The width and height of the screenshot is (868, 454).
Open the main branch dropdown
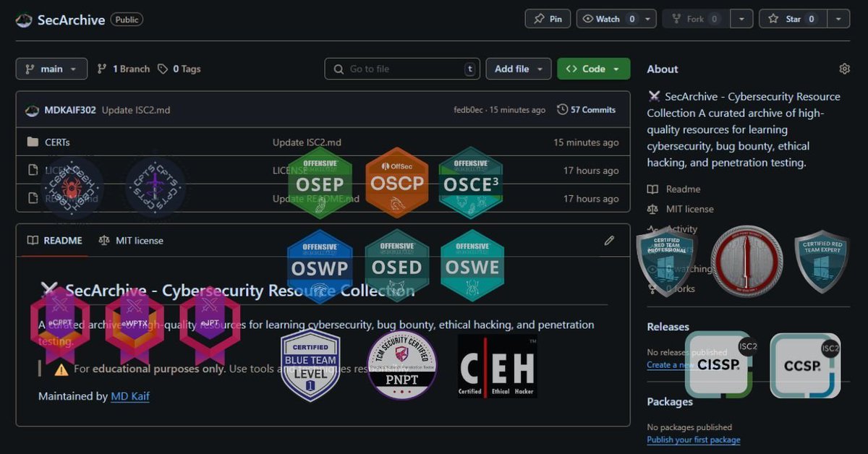click(51, 69)
